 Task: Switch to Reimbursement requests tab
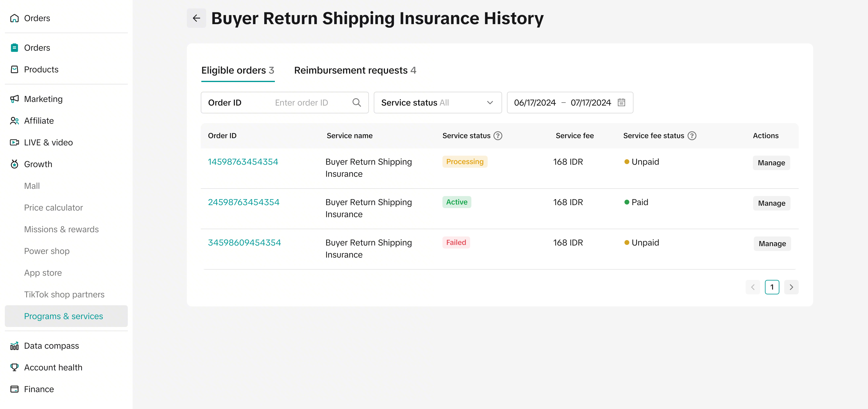tap(355, 70)
